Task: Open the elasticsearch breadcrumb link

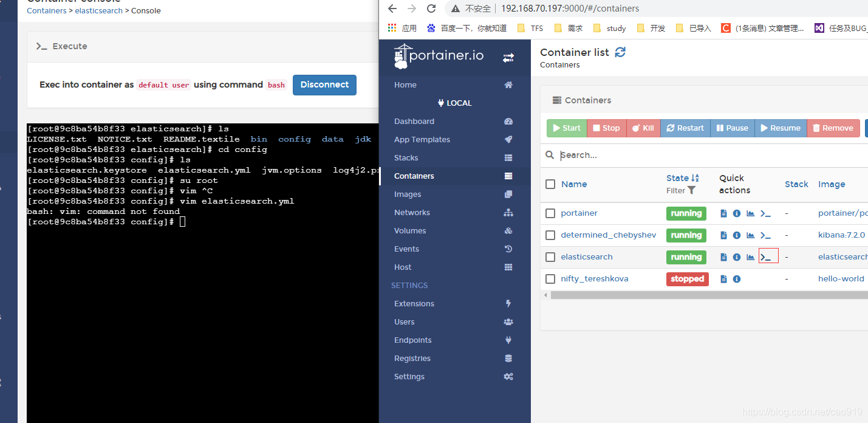Action: click(99, 11)
